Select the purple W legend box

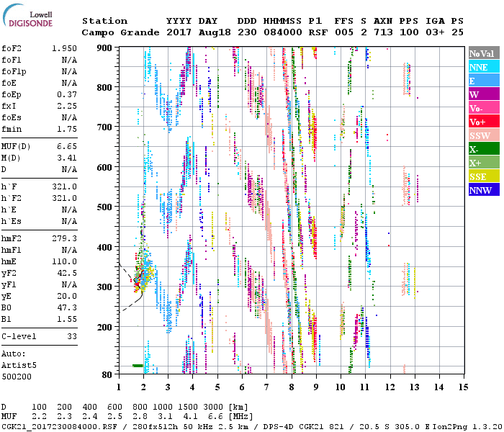[483, 94]
